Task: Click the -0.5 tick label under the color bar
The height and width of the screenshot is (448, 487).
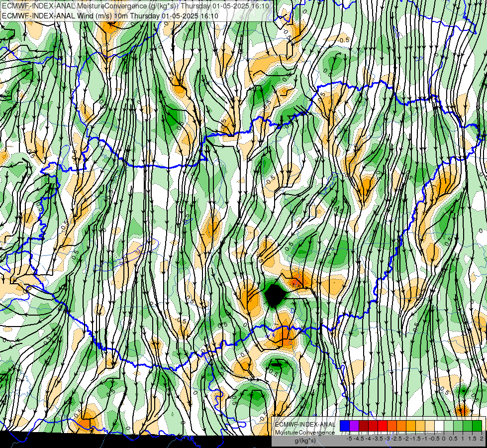Action: click(x=434, y=439)
